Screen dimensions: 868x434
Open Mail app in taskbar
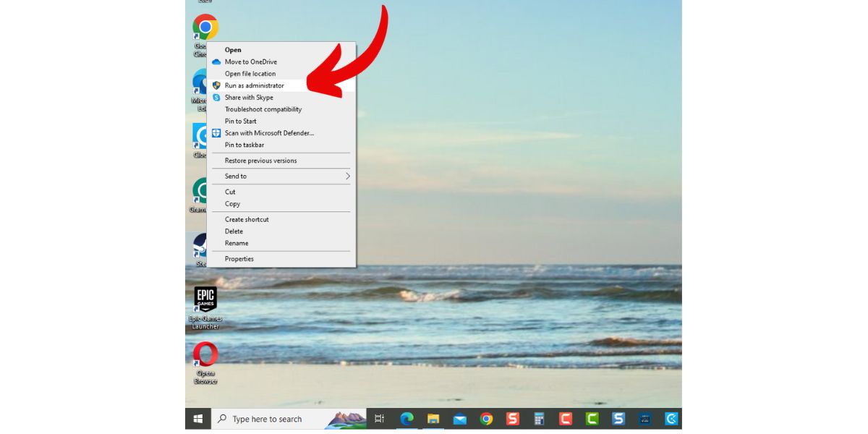pos(459,419)
